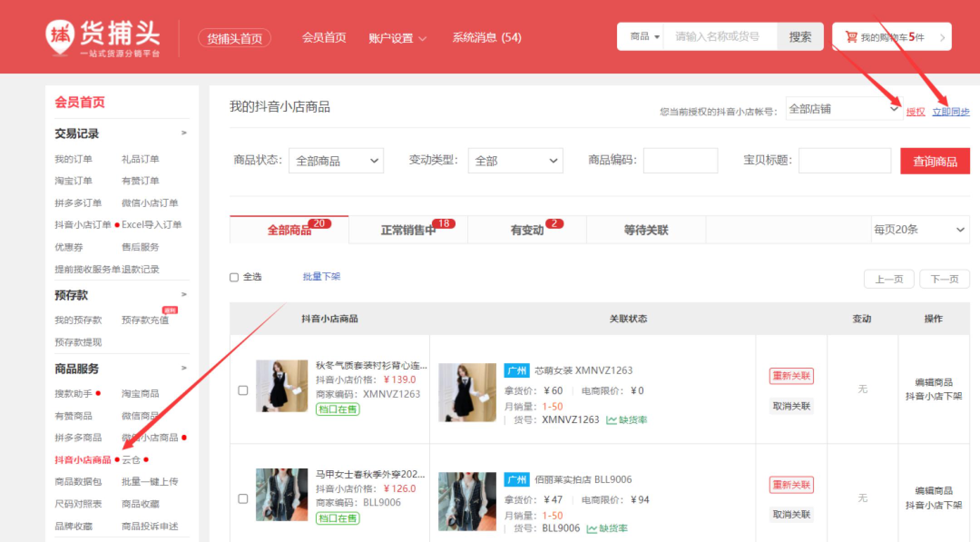Open 会员首页 in top navigation

(x=324, y=38)
